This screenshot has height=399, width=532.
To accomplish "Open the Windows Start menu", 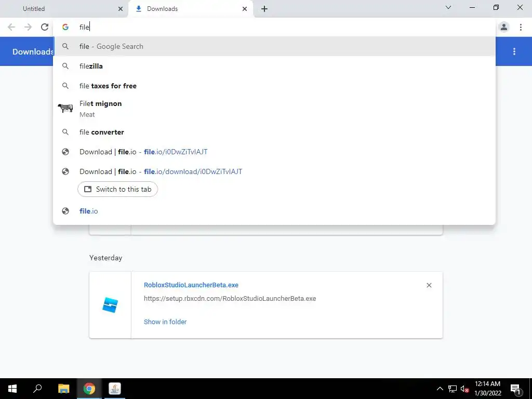I will tap(12, 389).
